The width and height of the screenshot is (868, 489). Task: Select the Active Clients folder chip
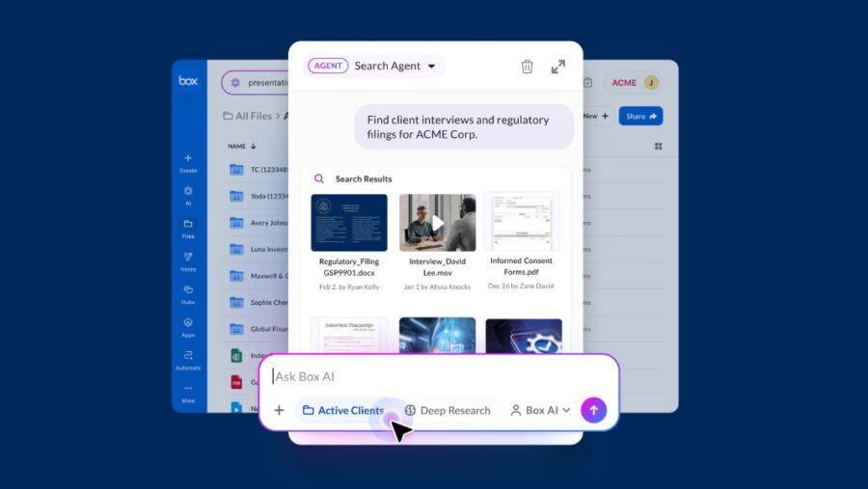[343, 410]
